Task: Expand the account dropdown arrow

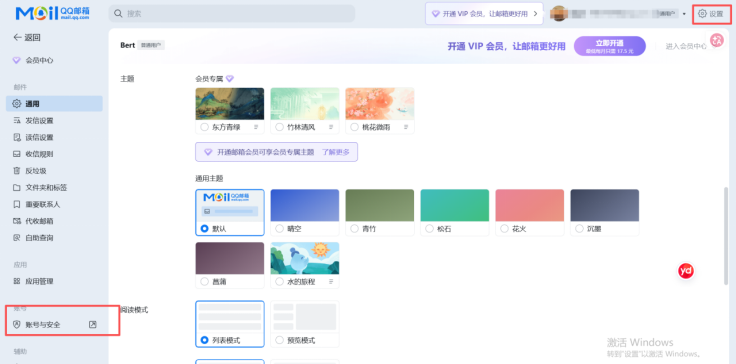Action: 684,14
